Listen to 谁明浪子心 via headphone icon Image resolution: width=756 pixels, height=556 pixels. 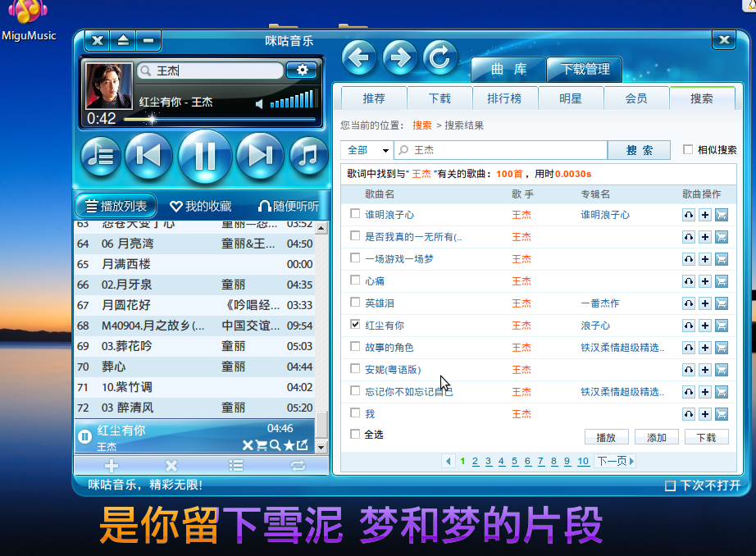(689, 215)
